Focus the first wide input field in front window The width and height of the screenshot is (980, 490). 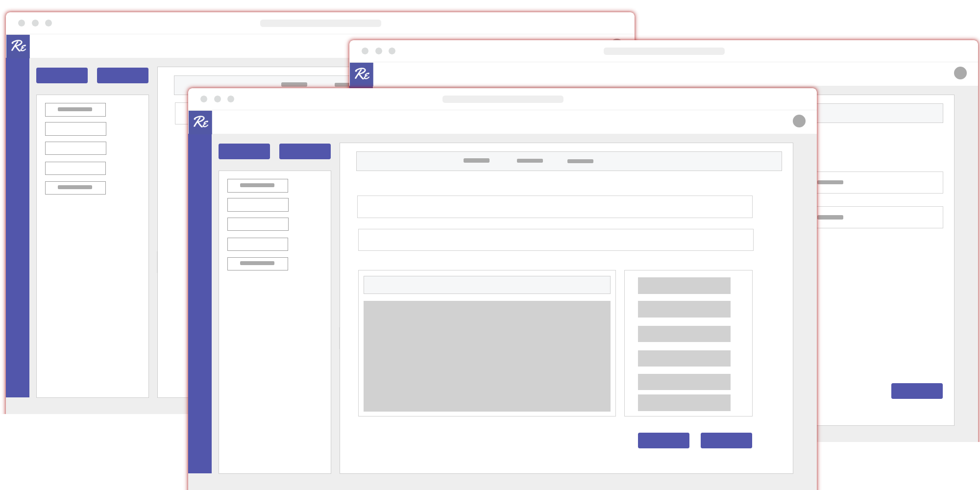pos(555,207)
